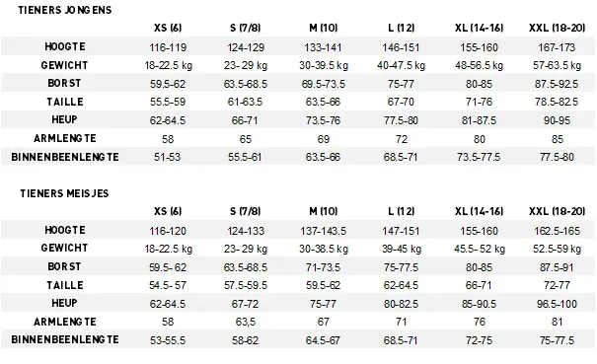Select girls arm length value 63,5
This screenshot has height=364, width=597.
tap(245, 323)
